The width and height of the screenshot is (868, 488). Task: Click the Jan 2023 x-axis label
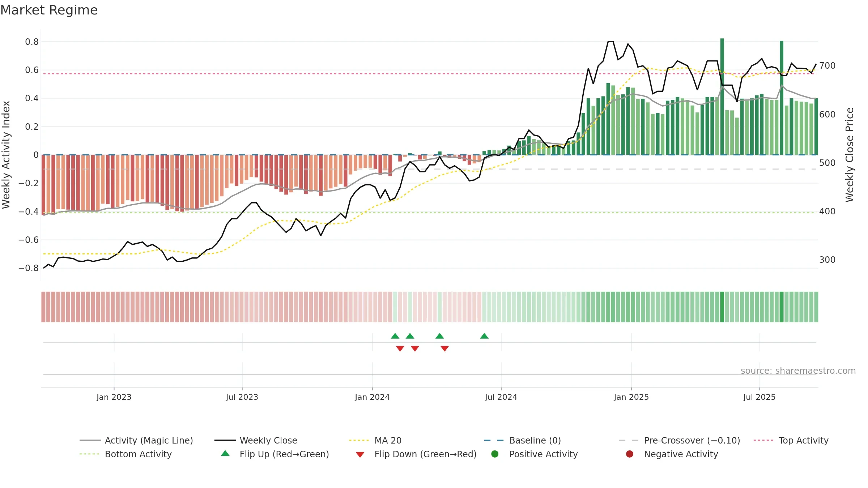pos(114,397)
